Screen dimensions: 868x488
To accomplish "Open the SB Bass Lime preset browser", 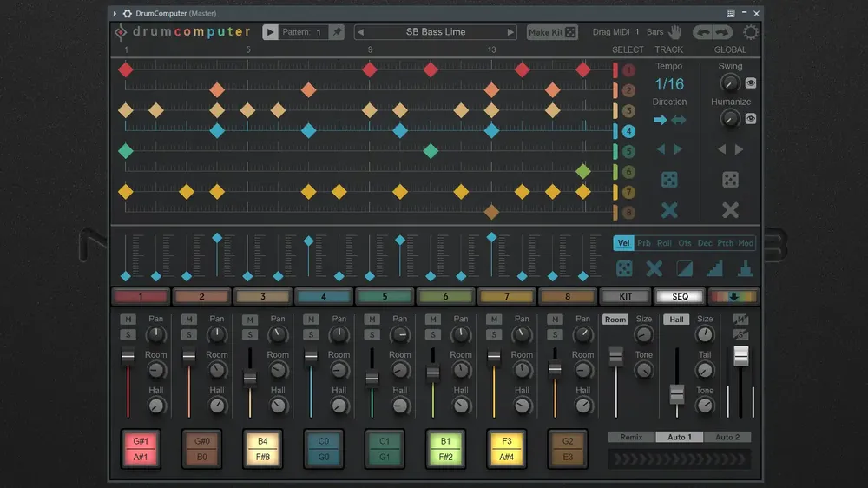I will 436,32.
